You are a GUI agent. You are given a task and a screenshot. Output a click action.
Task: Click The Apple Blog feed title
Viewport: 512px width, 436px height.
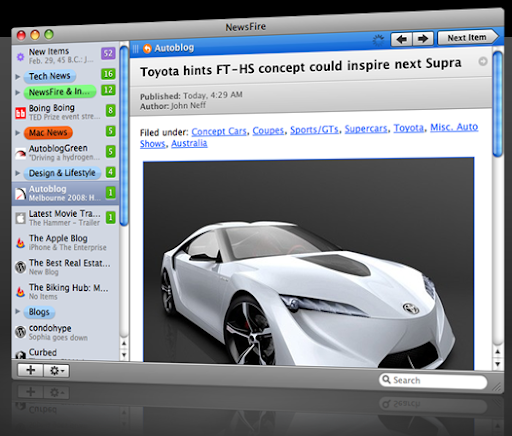coord(58,238)
